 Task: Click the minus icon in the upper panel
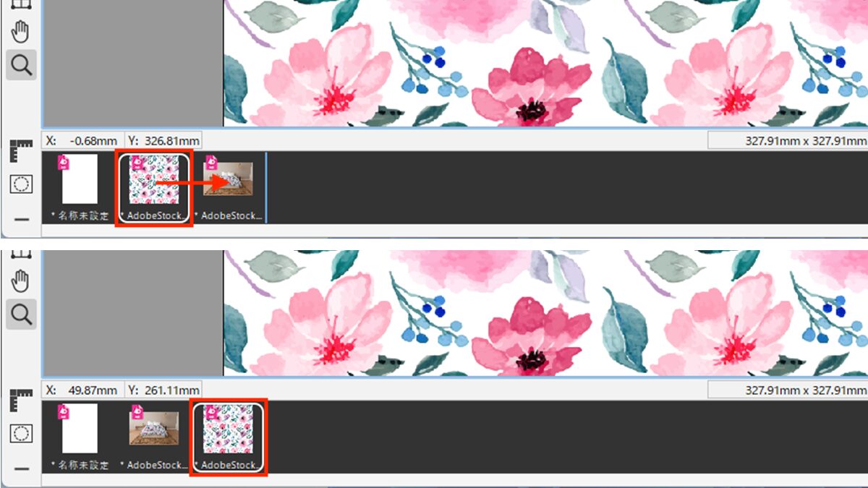[21, 218]
